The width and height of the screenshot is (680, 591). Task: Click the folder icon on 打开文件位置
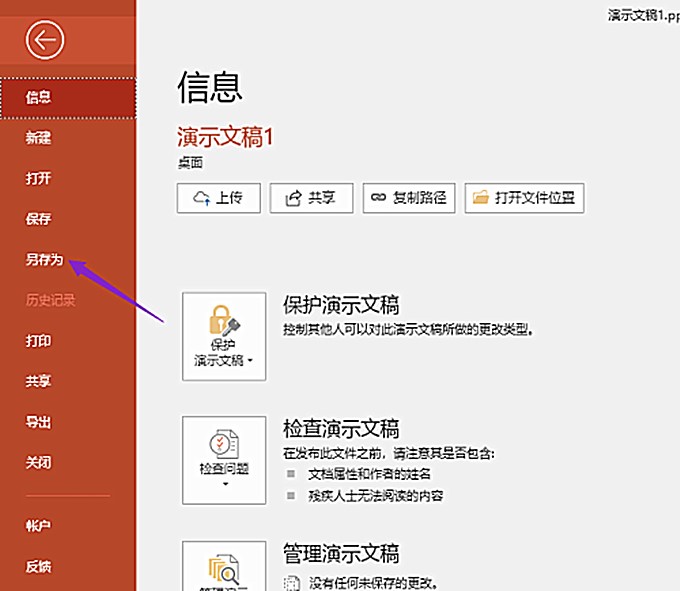(481, 198)
